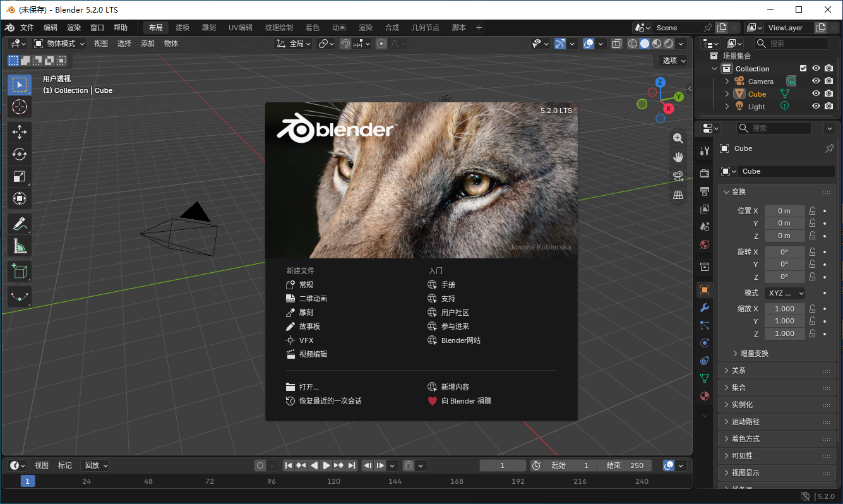Select the Annotate pencil tool
The width and height of the screenshot is (843, 504).
(20, 224)
